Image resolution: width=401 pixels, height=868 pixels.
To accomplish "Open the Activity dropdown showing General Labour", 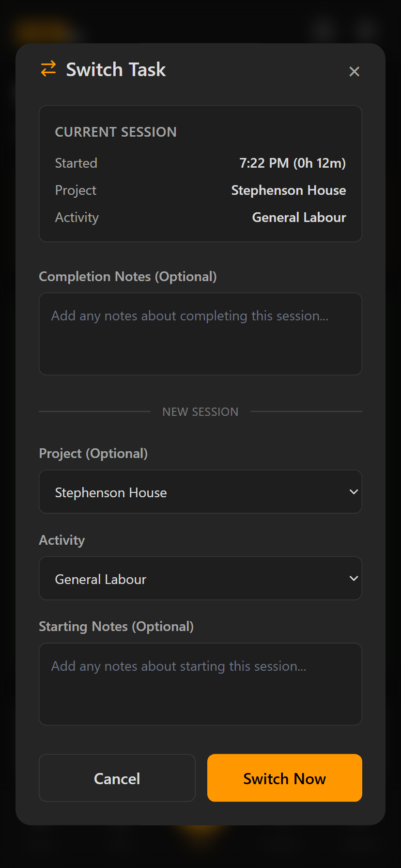I will pos(200,579).
